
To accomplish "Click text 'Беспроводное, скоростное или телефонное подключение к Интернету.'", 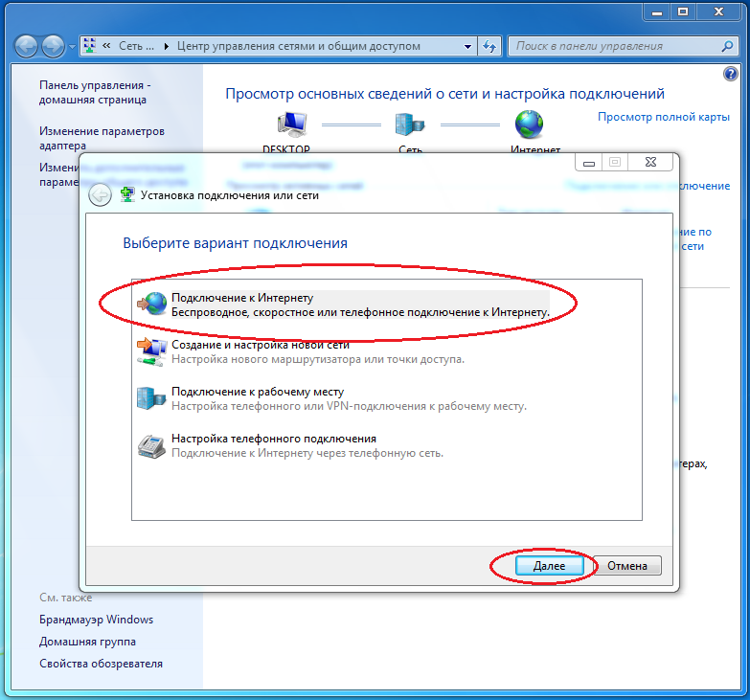I will (x=360, y=312).
